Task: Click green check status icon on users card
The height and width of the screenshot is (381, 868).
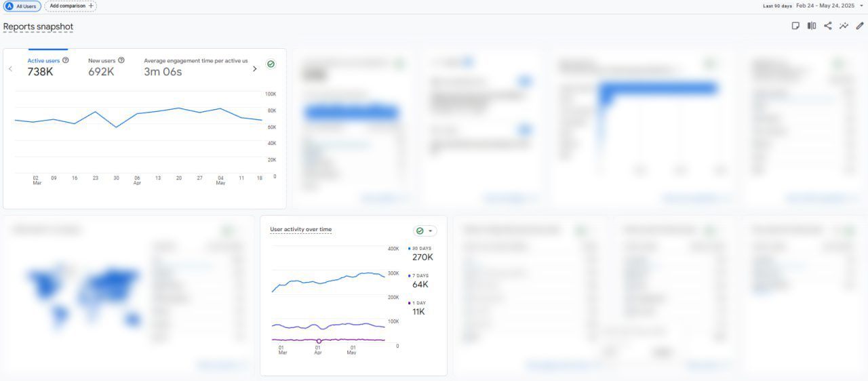Action: (271, 64)
